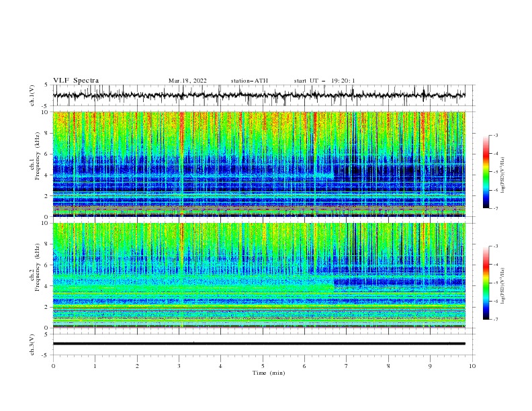Click the flat ch.3 voltage trace
This screenshot has height=411, width=532.
point(259,344)
